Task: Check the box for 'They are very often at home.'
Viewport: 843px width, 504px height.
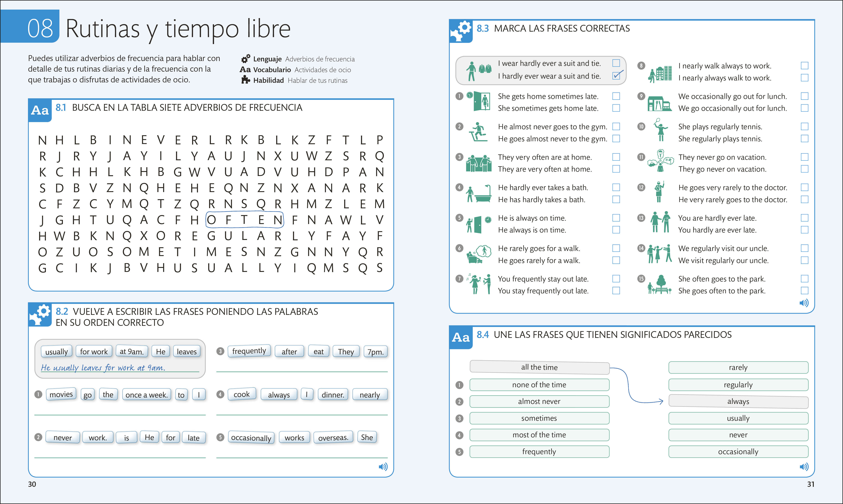Action: (616, 169)
